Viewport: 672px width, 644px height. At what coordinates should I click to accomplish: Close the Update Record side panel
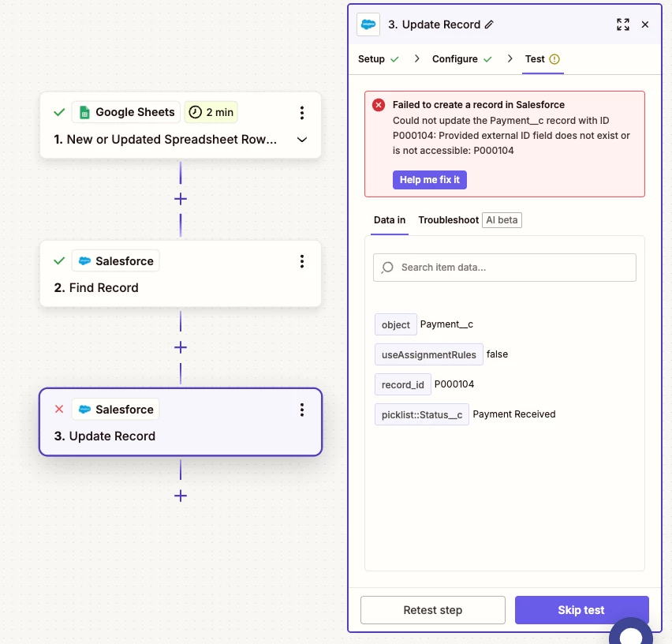644,24
